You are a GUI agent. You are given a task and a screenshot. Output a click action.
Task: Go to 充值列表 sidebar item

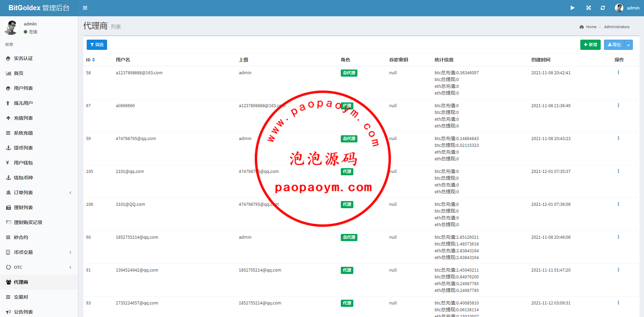23,118
